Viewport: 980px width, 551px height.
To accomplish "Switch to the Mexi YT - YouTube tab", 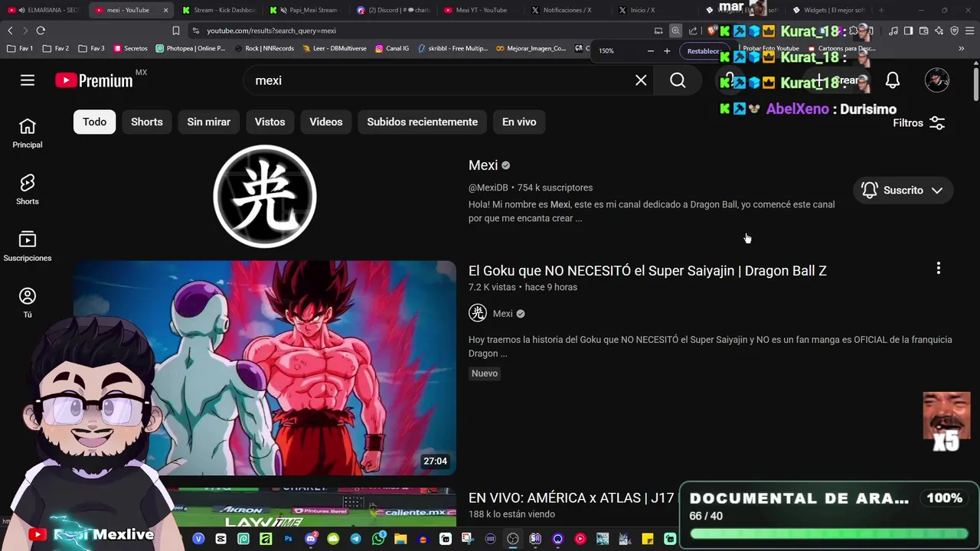I will click(x=481, y=10).
